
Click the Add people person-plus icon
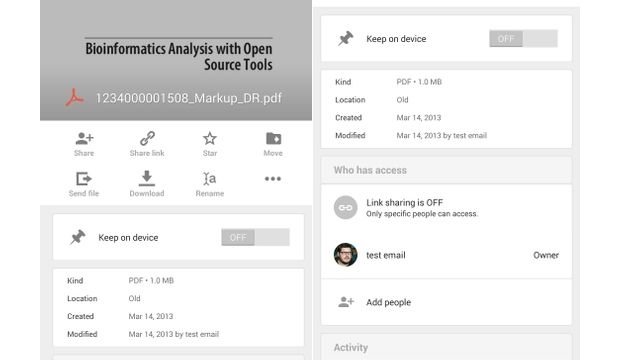click(346, 302)
